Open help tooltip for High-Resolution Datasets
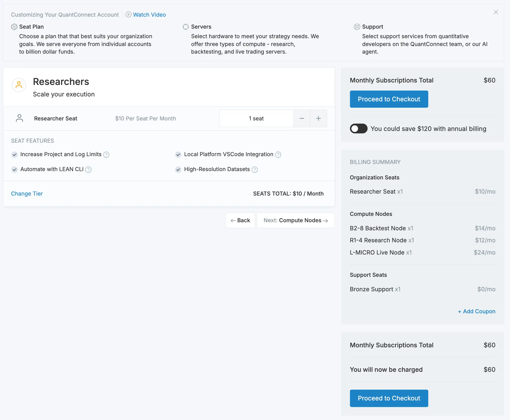The image size is (510, 420). click(255, 170)
